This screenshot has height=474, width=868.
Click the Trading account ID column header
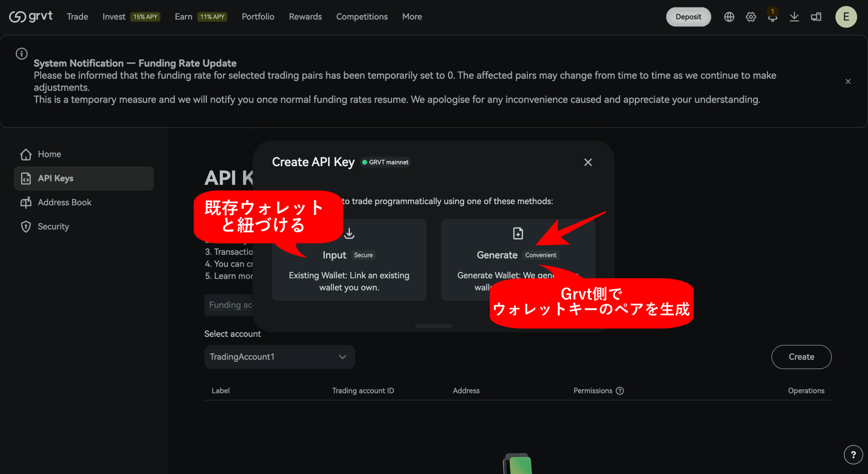pos(363,391)
